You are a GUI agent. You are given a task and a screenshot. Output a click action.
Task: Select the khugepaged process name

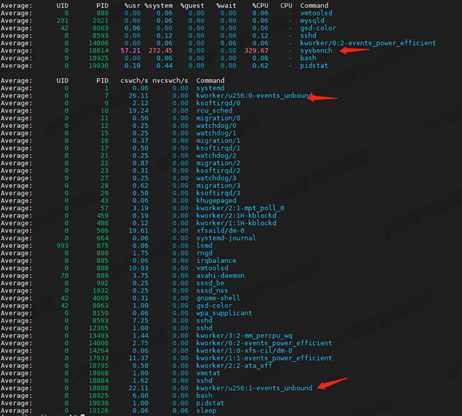pyautogui.click(x=216, y=201)
